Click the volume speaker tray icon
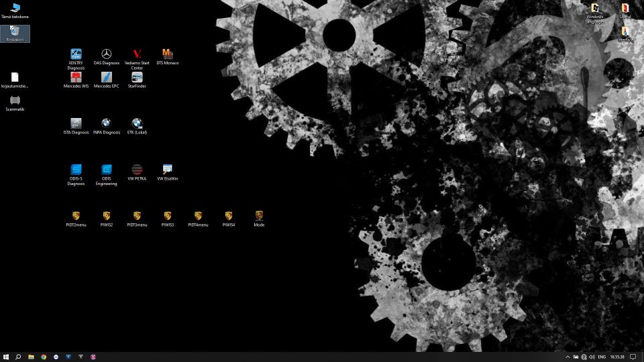Viewport: 644px width, 362px height. pos(592,357)
